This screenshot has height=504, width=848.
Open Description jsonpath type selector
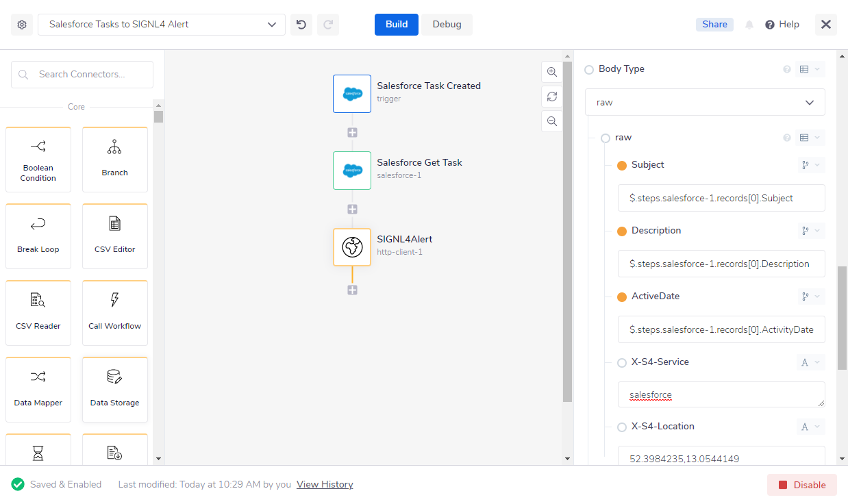click(810, 231)
